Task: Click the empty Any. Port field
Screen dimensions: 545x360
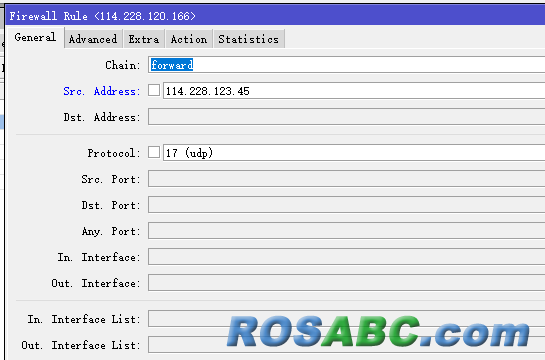Action: pyautogui.click(x=347, y=231)
